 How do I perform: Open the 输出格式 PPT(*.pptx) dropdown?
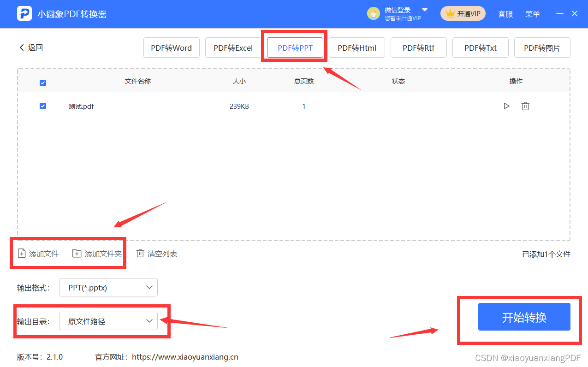pos(108,287)
